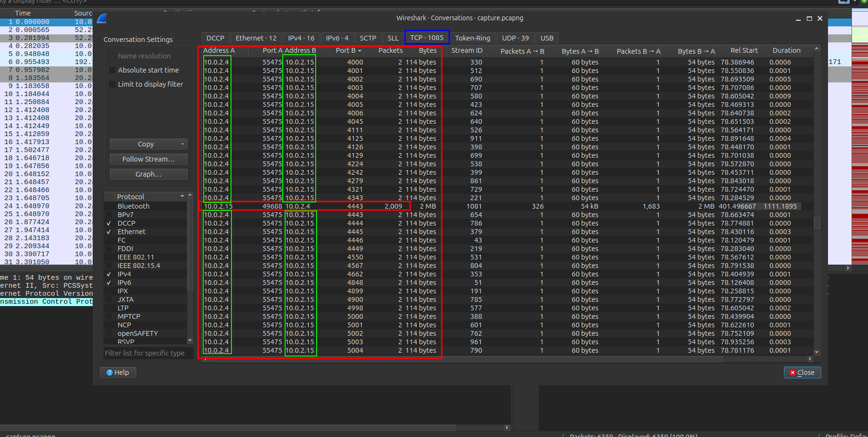
Task: Click the Graph… button
Action: tap(148, 174)
